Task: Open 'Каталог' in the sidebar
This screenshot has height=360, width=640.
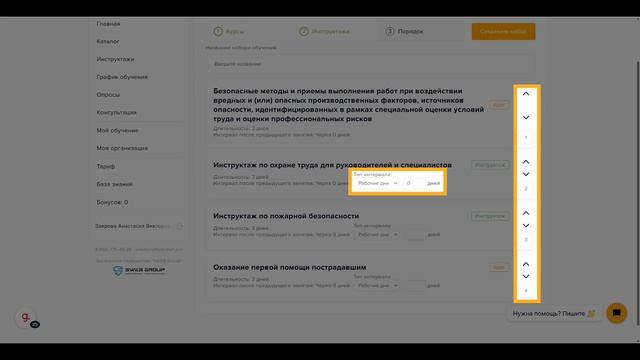Action: tap(108, 41)
